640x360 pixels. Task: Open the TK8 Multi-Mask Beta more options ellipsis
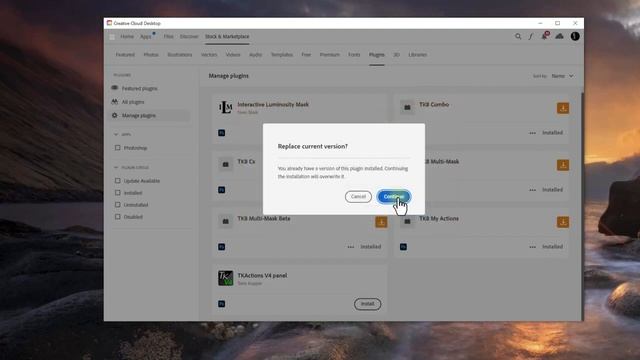tap(351, 247)
